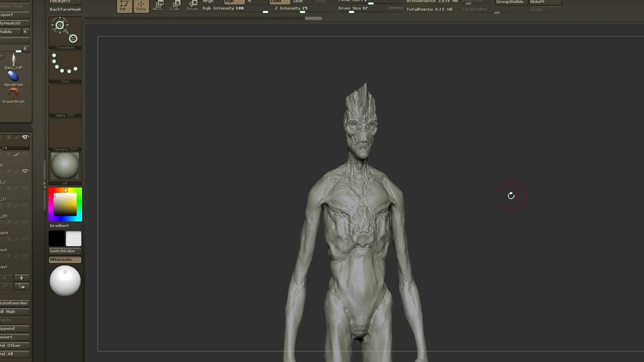Click the TotalPoints: 6.15 Mil readout

point(429,9)
